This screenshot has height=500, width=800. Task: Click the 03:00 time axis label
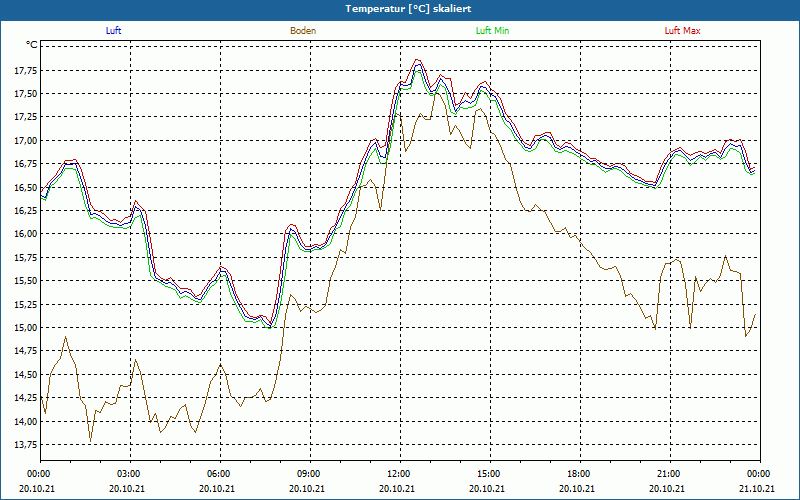point(128,474)
